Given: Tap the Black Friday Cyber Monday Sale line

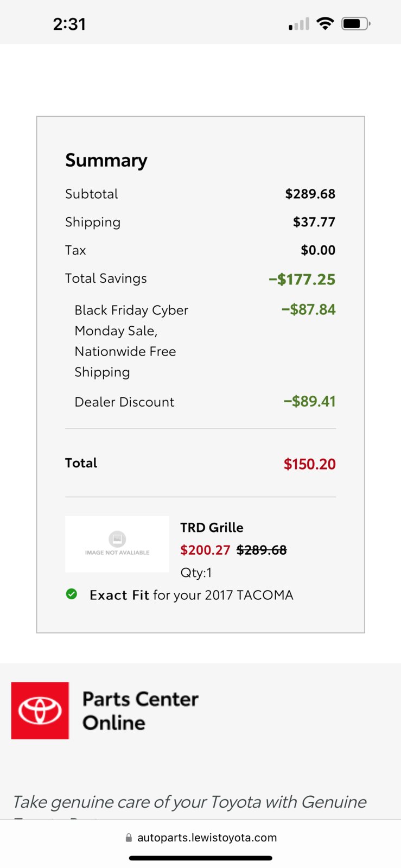Looking at the screenshot, I should click(131, 341).
